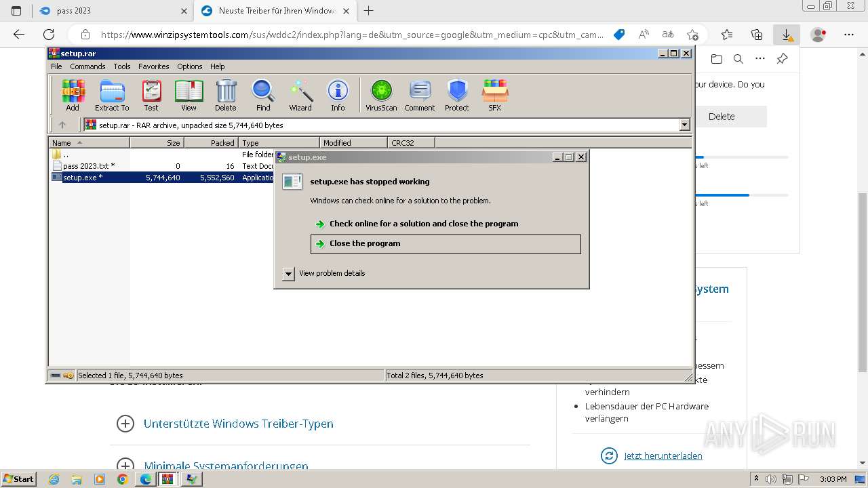Image resolution: width=868 pixels, height=488 pixels.
Task: Click the shopping price tag icon in address bar
Action: [619, 35]
